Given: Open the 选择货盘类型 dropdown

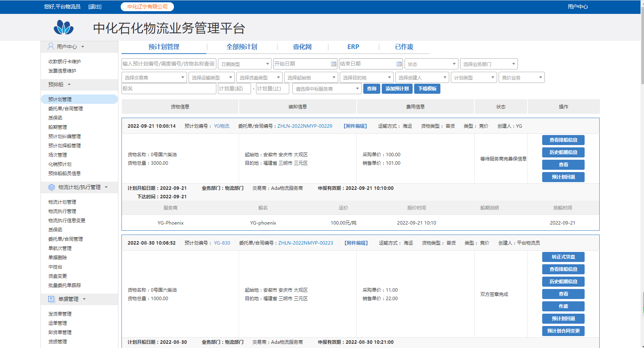Looking at the screenshot, I should [260, 78].
